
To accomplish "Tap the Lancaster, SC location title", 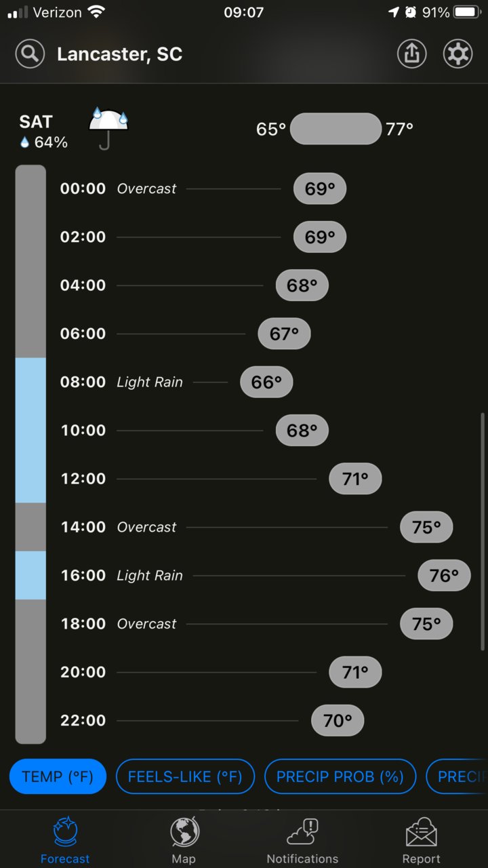I will pyautogui.click(x=119, y=54).
